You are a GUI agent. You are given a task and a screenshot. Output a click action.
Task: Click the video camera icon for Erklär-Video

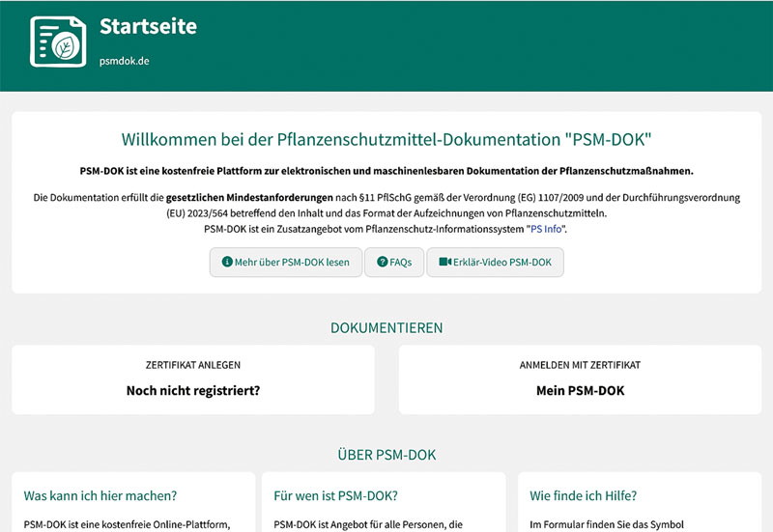click(x=444, y=262)
